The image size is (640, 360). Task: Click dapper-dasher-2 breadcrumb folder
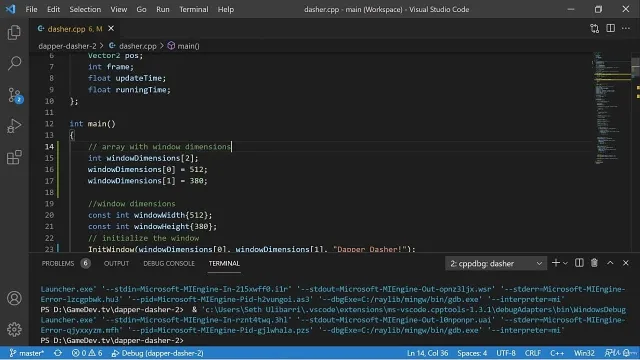tap(67, 46)
